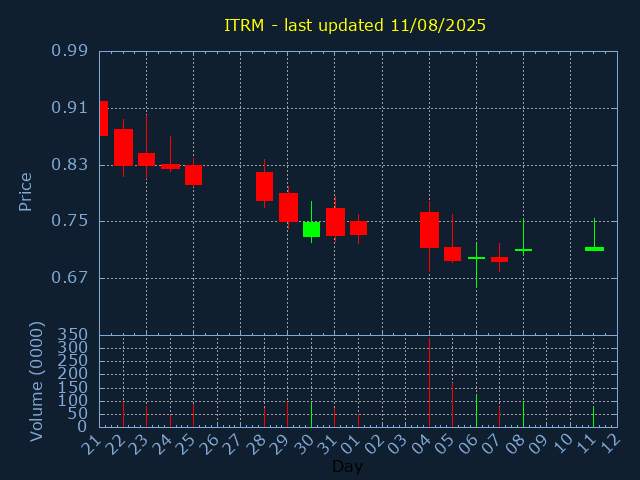Image resolution: width=640 pixels, height=480 pixels.
Task: Click the Day axis title
Action: pyautogui.click(x=347, y=466)
